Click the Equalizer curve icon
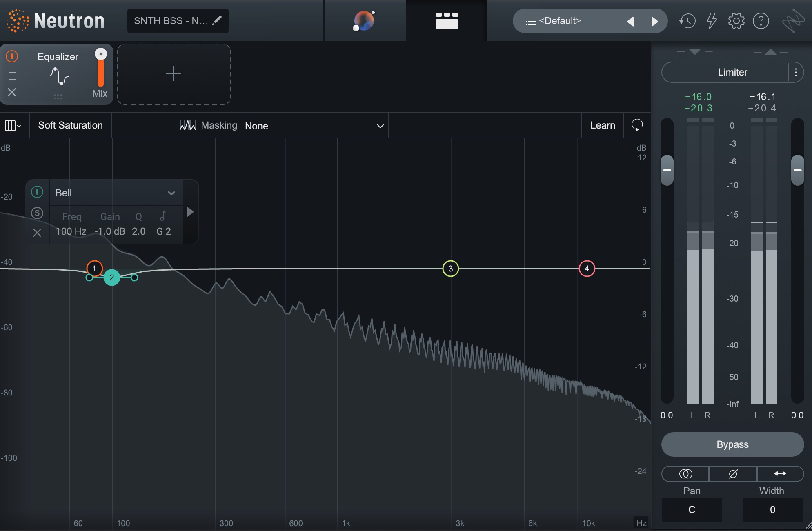This screenshot has width=812, height=531. [58, 76]
